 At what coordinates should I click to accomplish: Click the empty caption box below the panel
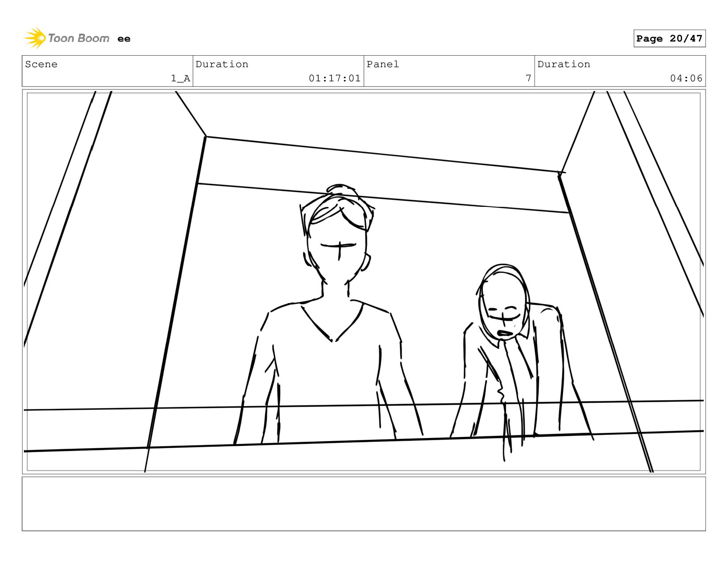[364, 503]
